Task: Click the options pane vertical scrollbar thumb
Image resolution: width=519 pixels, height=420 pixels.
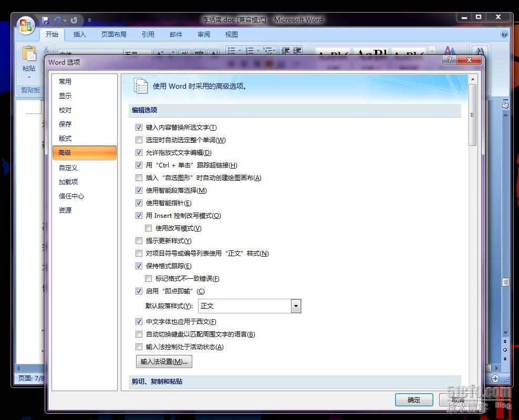Action: [x=472, y=115]
